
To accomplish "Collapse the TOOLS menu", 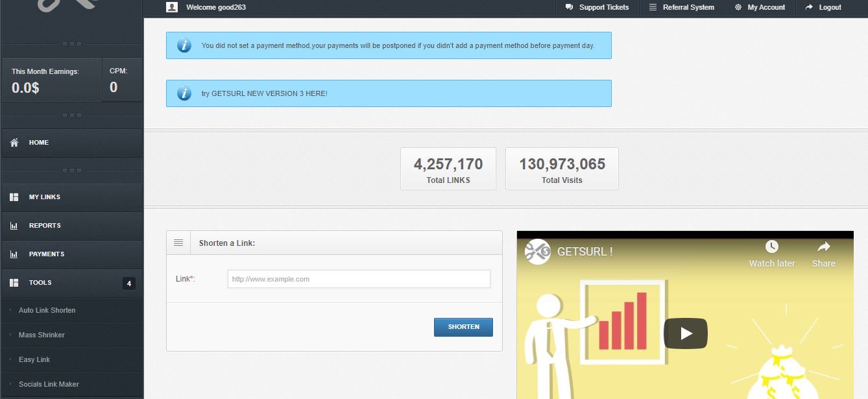I will click(x=72, y=283).
